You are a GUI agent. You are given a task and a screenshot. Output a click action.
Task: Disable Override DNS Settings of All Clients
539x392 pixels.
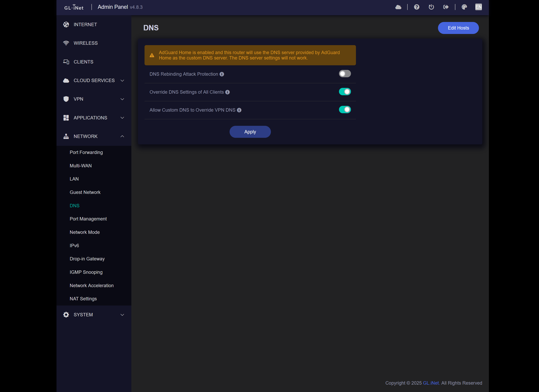click(345, 92)
